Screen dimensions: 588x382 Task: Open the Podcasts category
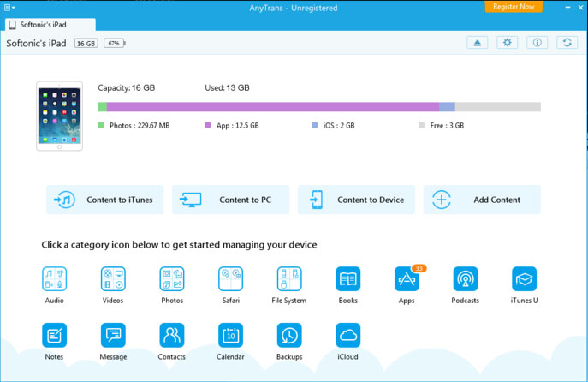coord(466,279)
